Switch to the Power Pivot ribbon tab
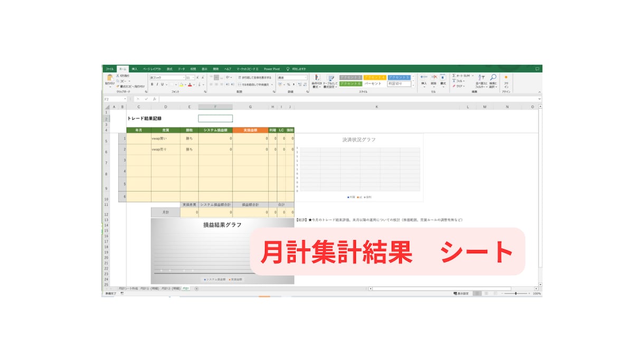644x362 pixels. [272, 69]
